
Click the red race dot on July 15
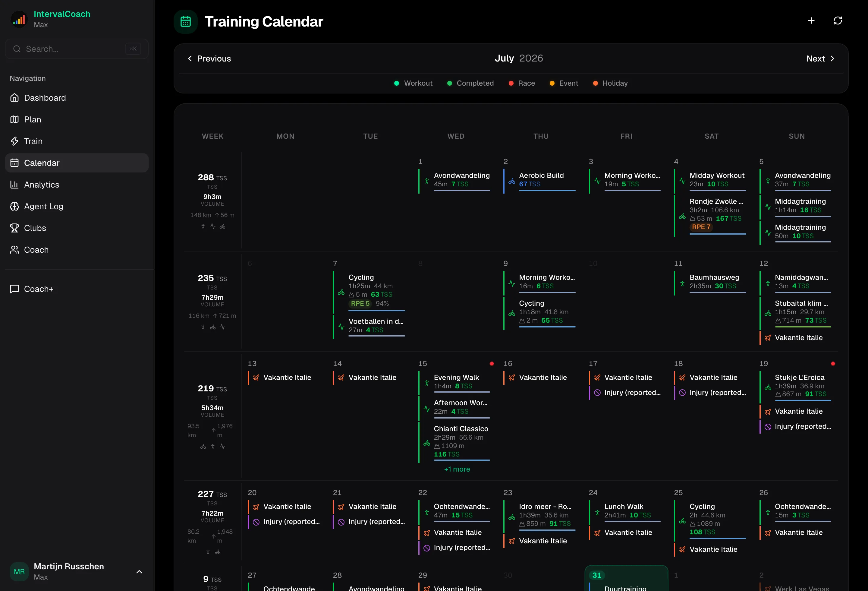pos(492,363)
